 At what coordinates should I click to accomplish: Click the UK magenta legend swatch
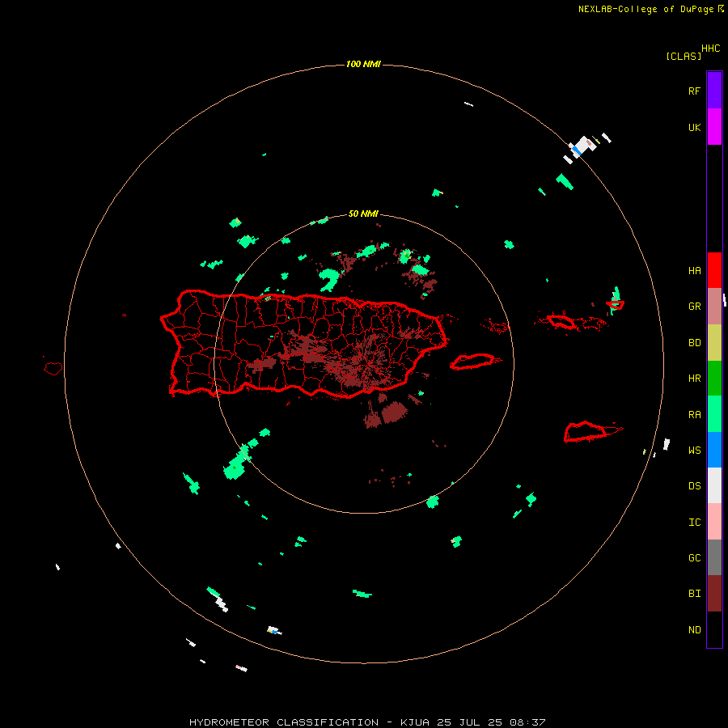[714, 127]
